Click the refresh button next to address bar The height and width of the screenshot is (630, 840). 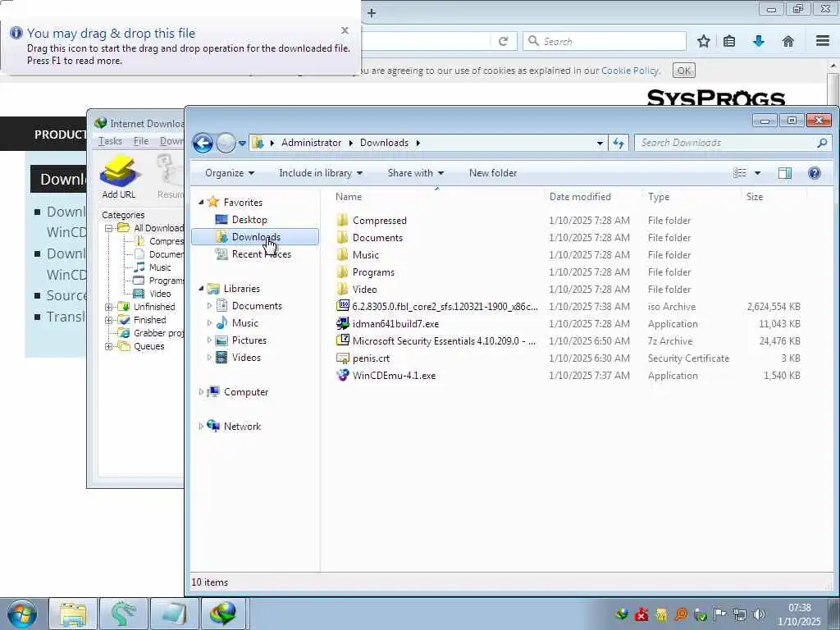point(619,143)
